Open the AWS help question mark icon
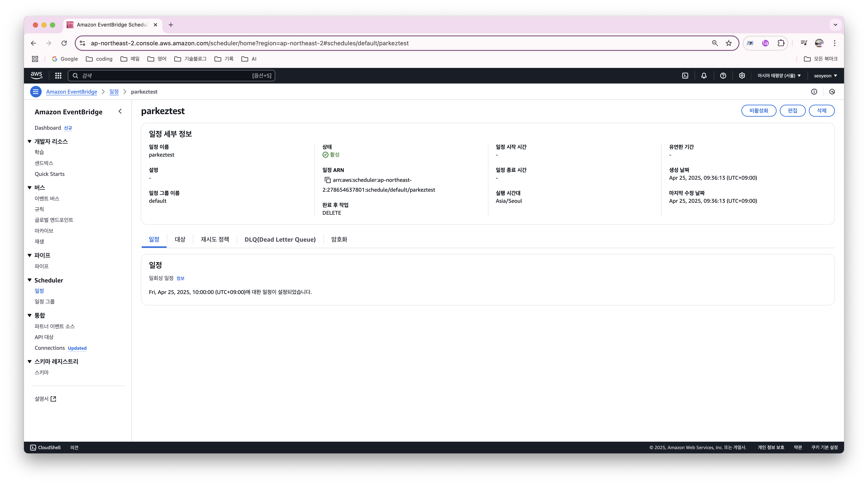Viewport: 868px width, 485px height. click(723, 75)
